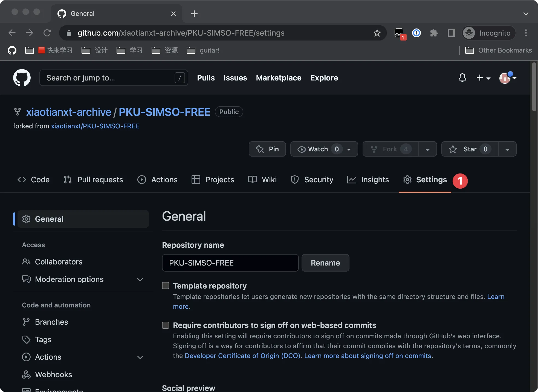The width and height of the screenshot is (538, 392).
Task: Open the Security tab
Action: point(312,180)
